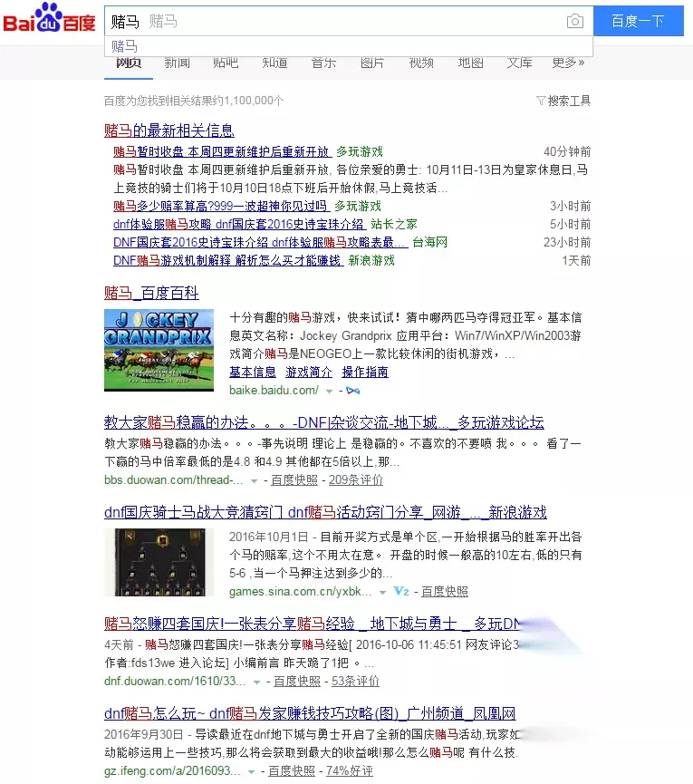Switch to 文库 tab
Viewport: 693px width, 784px height.
(x=519, y=63)
